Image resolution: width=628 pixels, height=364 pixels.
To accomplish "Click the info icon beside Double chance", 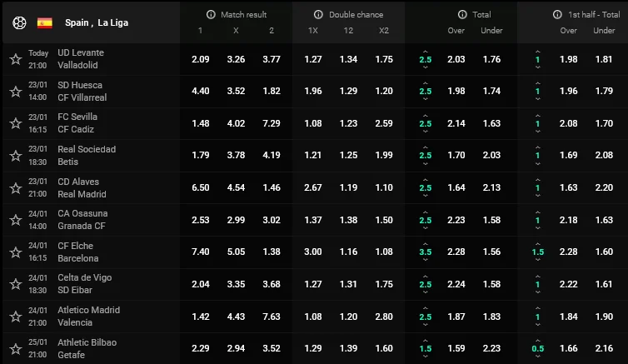I will 318,15.
